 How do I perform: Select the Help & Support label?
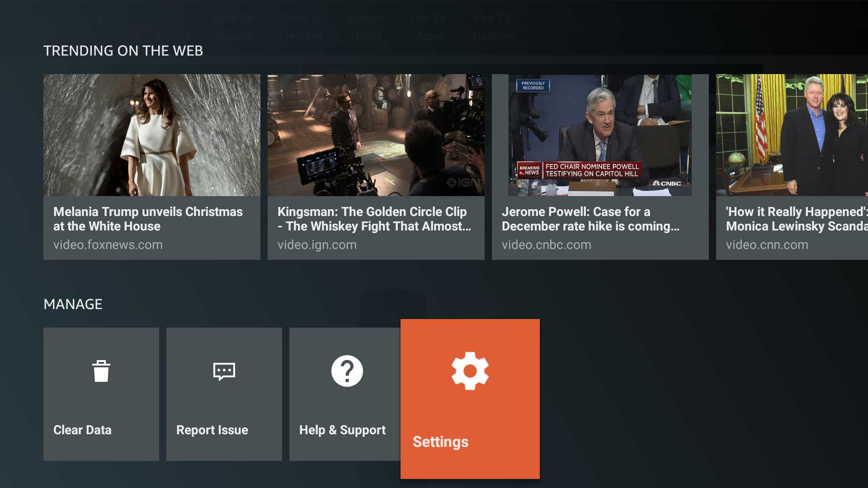coord(342,430)
